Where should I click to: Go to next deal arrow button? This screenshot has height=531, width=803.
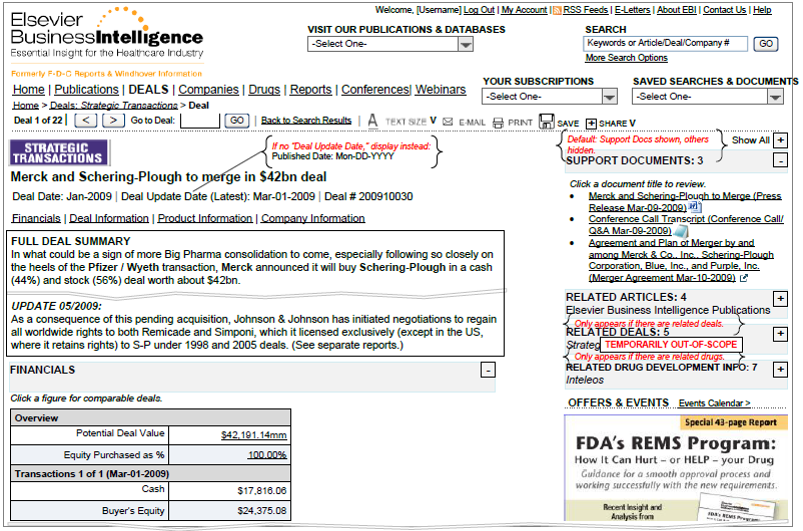tap(113, 120)
